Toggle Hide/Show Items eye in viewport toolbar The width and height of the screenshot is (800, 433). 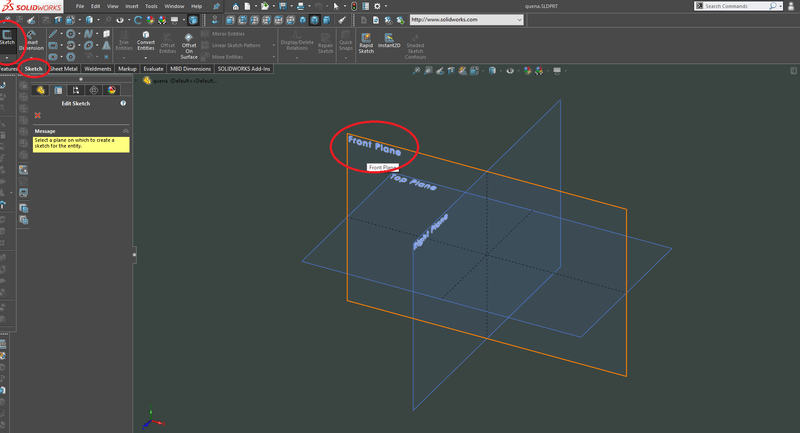[510, 71]
